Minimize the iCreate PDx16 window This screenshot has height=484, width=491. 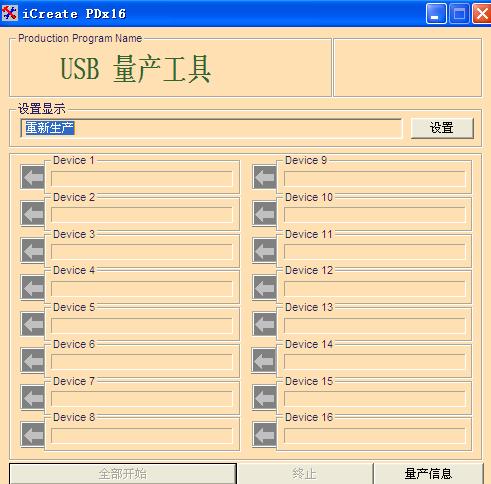click(436, 14)
